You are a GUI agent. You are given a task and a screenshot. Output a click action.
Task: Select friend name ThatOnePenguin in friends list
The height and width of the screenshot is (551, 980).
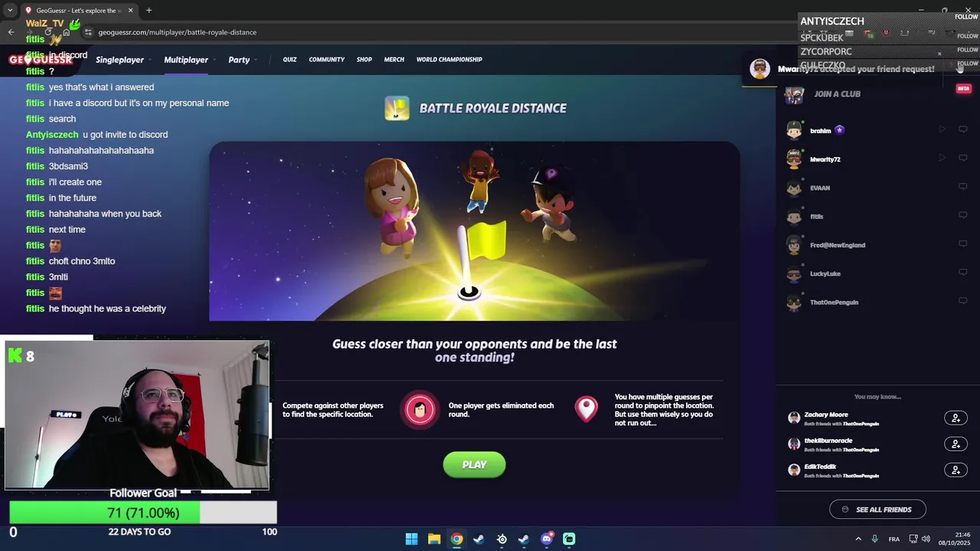coord(835,302)
